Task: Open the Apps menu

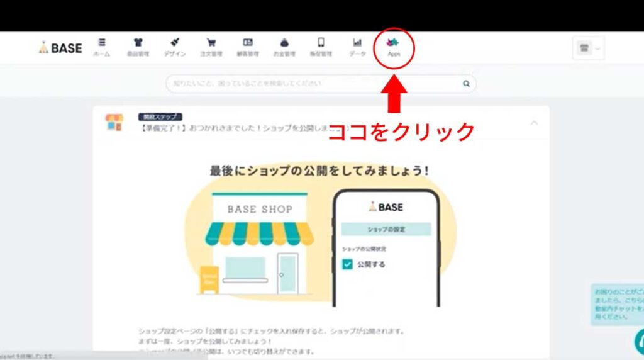Action: (394, 47)
